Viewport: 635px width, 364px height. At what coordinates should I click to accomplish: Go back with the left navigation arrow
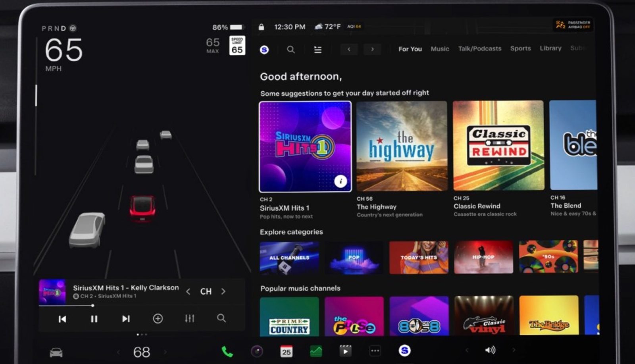pos(349,49)
